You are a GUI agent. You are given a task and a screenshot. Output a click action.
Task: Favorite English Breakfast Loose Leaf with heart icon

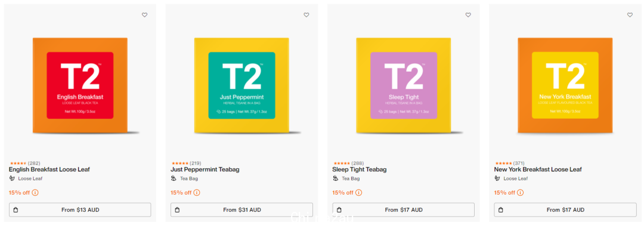(x=144, y=15)
